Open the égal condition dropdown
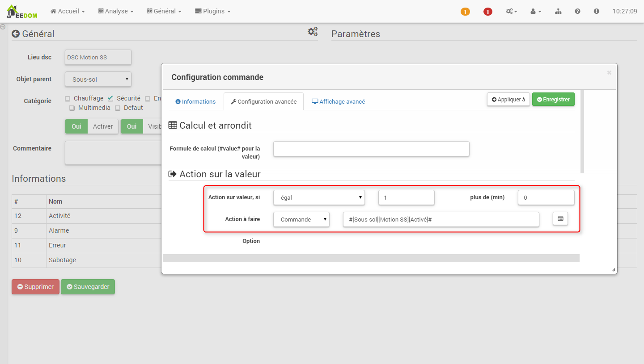This screenshot has height=364, width=644. tap(319, 197)
